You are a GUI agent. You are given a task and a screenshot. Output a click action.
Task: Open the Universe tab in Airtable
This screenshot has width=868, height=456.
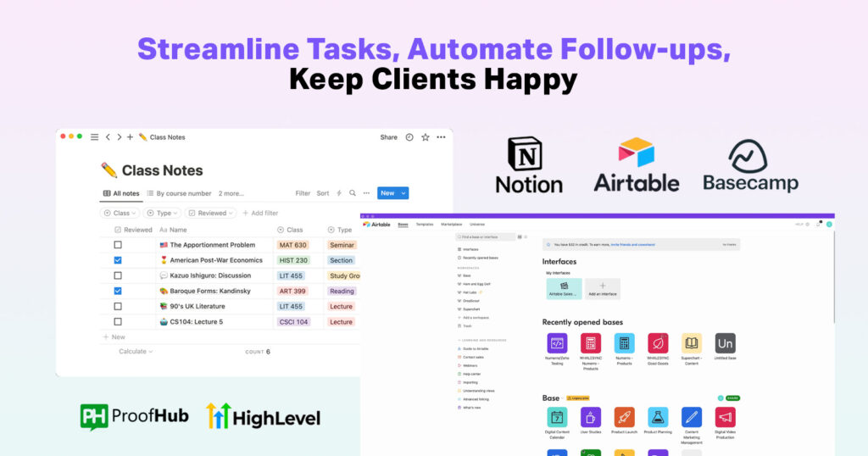[x=477, y=224]
